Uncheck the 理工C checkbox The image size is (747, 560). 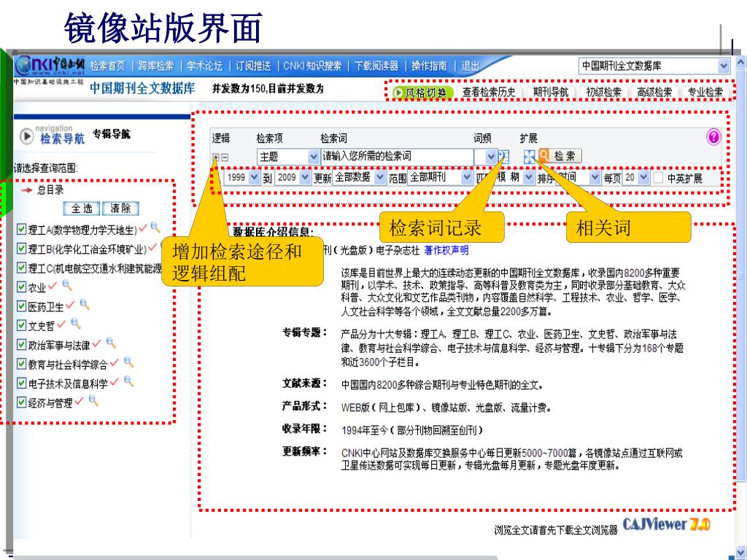(x=21, y=268)
